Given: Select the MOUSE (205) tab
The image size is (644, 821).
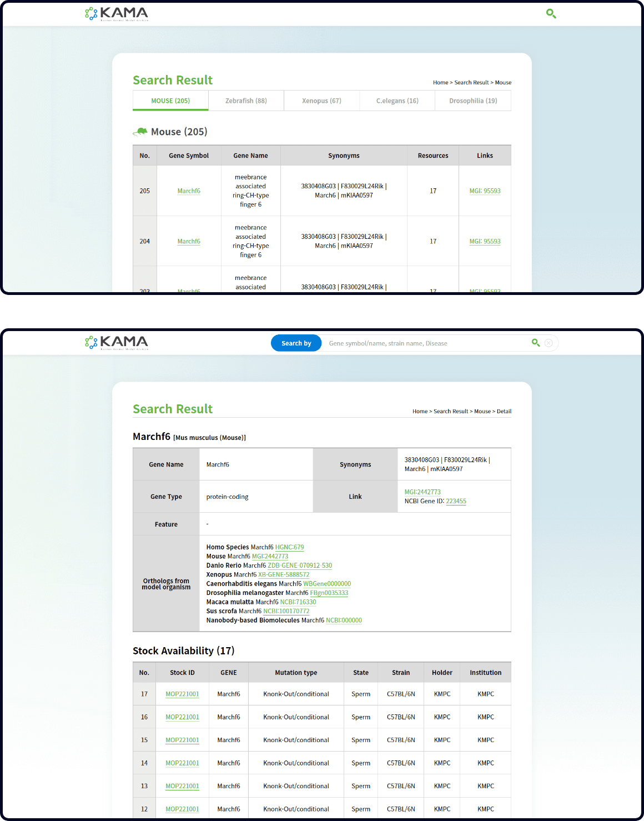Looking at the screenshot, I should tap(170, 101).
